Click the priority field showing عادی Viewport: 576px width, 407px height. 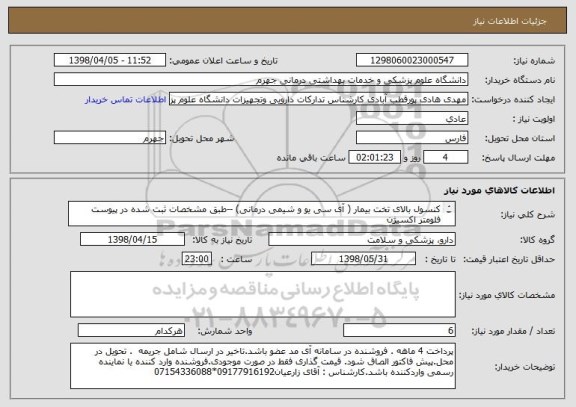coord(412,119)
